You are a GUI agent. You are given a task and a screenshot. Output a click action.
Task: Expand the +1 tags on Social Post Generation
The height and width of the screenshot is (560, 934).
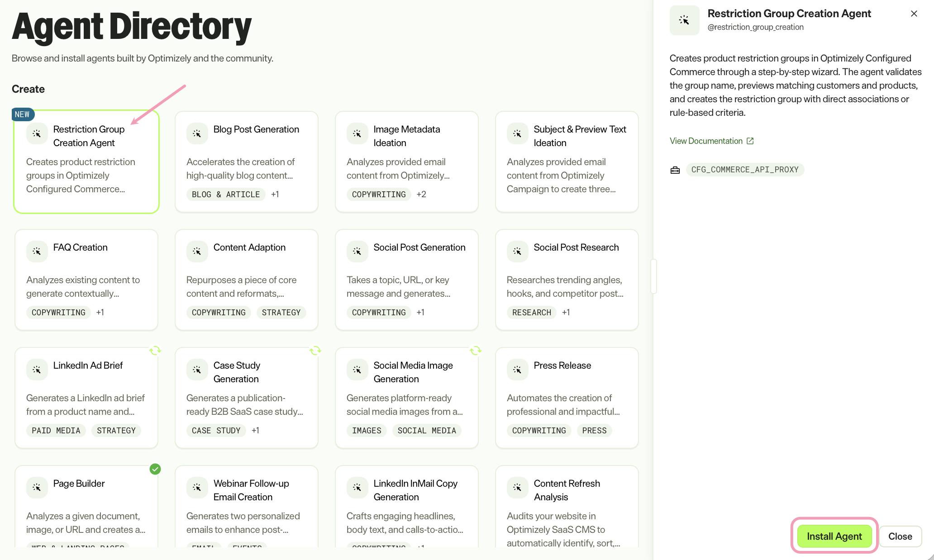tap(420, 313)
